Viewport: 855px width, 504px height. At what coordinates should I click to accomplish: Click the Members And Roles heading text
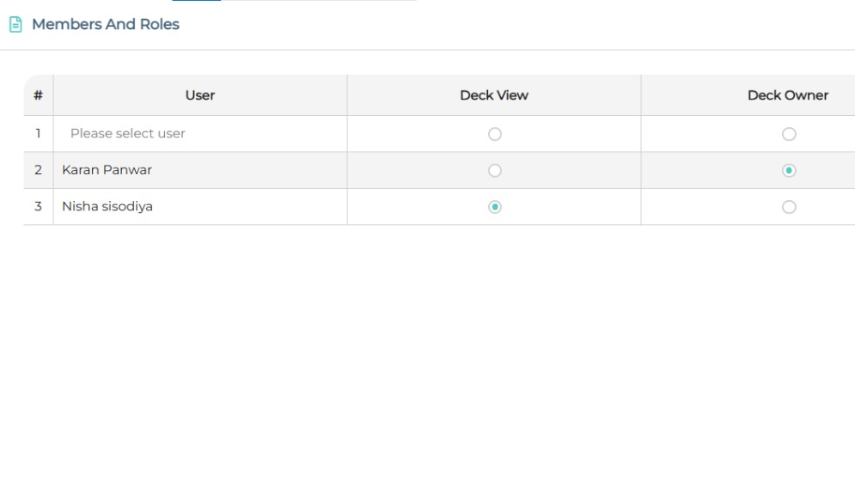click(106, 25)
